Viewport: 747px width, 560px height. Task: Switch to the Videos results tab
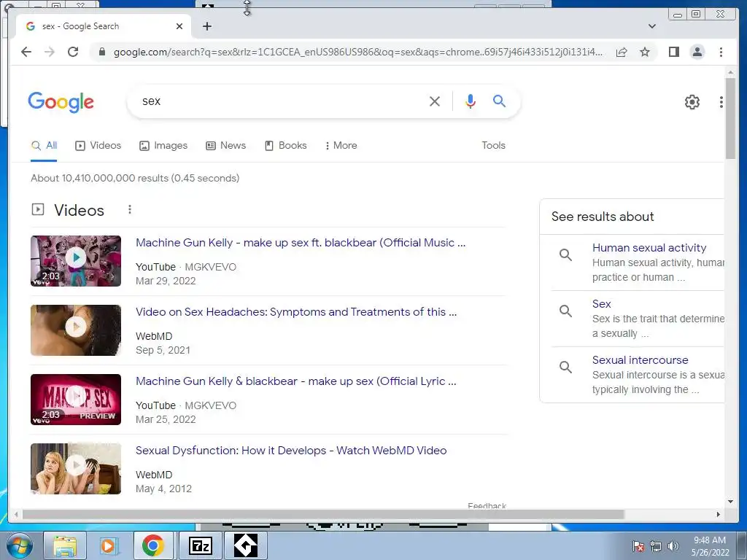(98, 146)
